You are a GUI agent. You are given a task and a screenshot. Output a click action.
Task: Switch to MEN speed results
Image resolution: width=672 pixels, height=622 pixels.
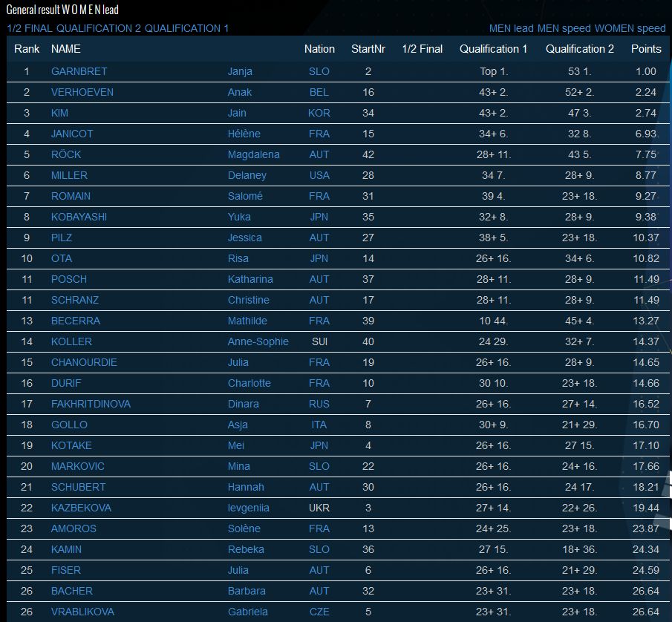pyautogui.click(x=564, y=28)
